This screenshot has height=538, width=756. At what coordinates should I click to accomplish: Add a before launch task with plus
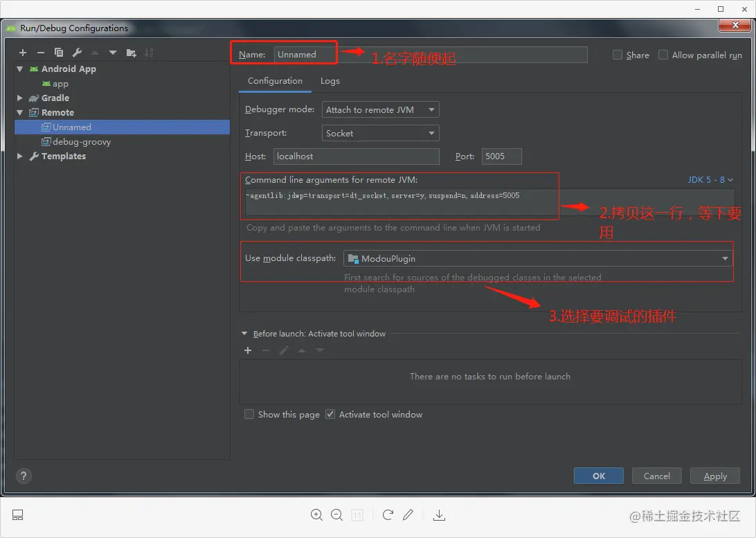tap(248, 350)
